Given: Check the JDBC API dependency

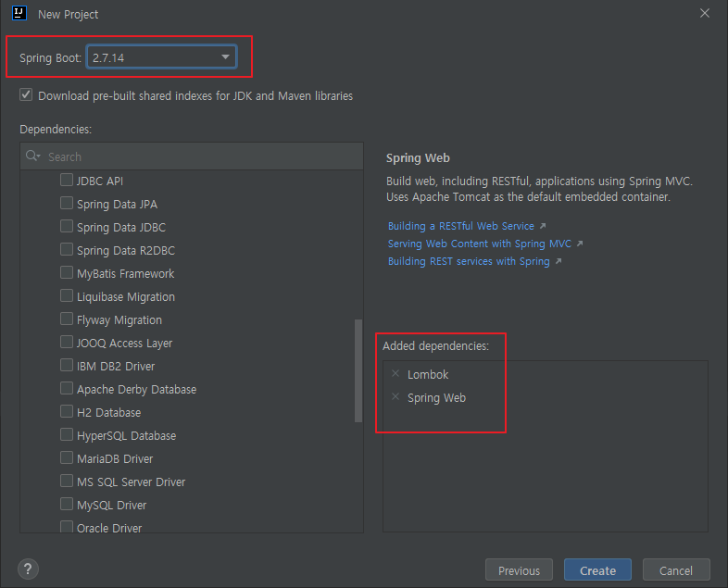Looking at the screenshot, I should pyautogui.click(x=67, y=180).
